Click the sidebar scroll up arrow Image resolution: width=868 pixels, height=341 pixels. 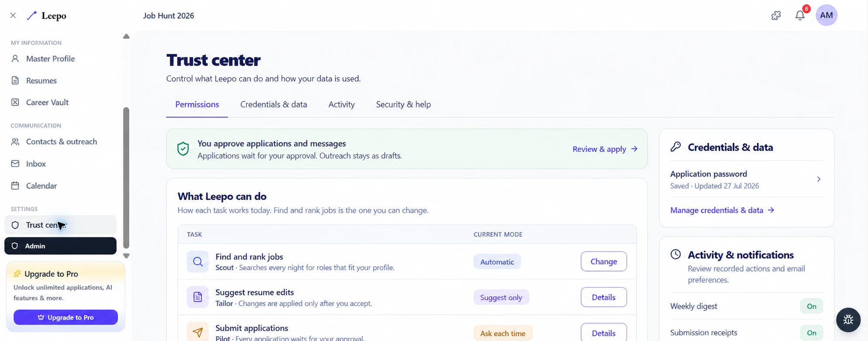126,36
